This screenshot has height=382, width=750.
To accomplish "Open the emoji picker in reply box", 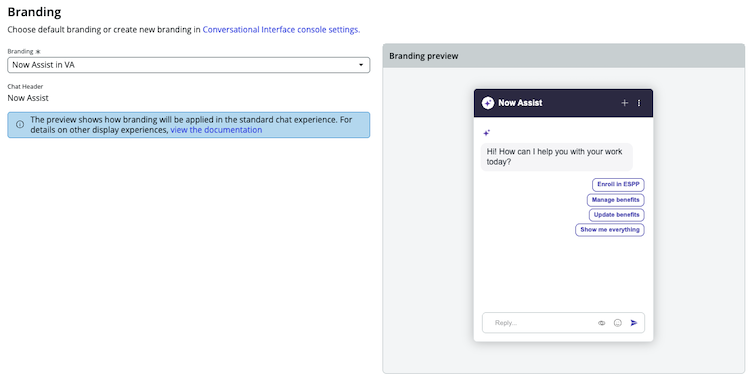I will click(618, 323).
